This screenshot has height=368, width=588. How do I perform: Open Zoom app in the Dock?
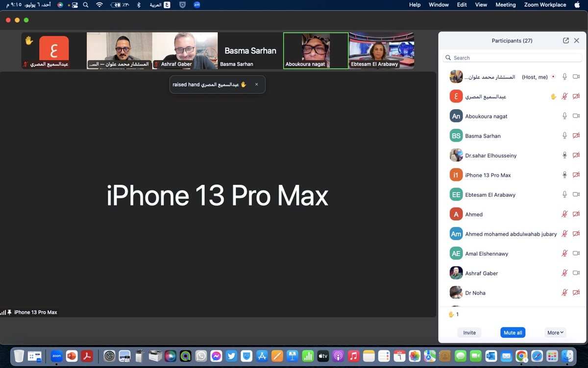pos(56,356)
